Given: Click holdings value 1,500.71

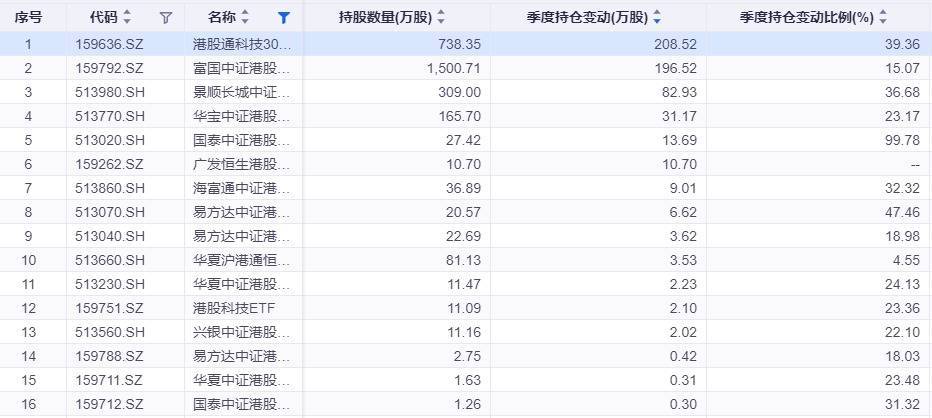Looking at the screenshot, I should [x=454, y=68].
